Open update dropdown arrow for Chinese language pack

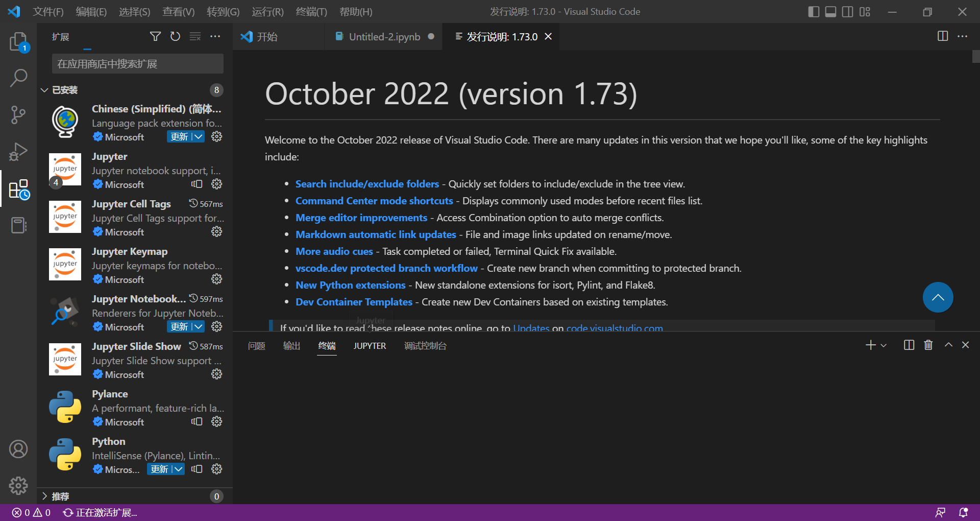pos(198,137)
